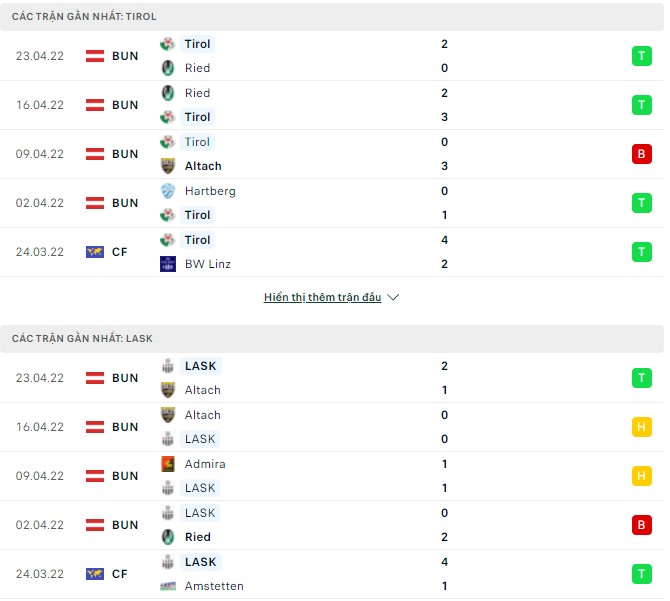
Task: Open the Altach team link in the 09.04.22 Tirol match
Action: click(x=203, y=166)
